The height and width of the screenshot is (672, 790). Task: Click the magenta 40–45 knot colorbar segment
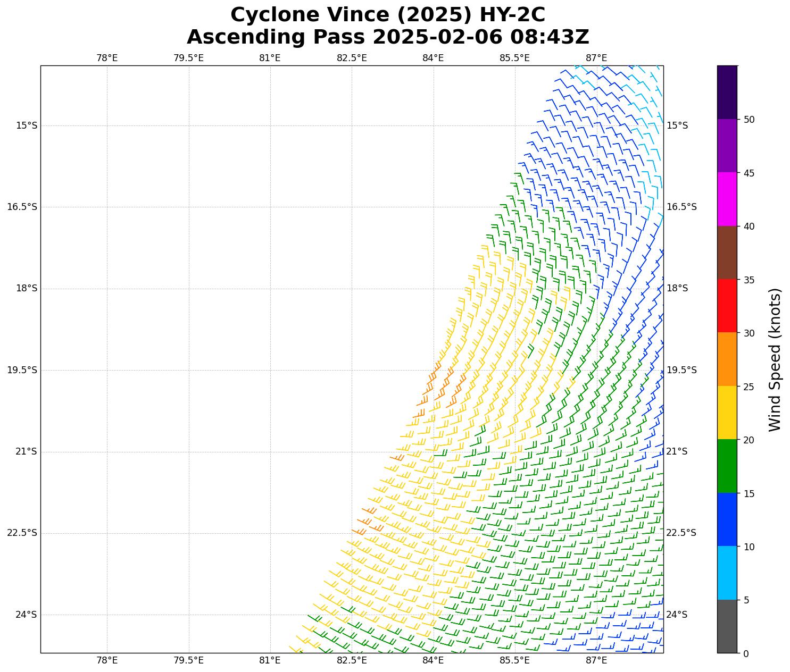coord(727,199)
